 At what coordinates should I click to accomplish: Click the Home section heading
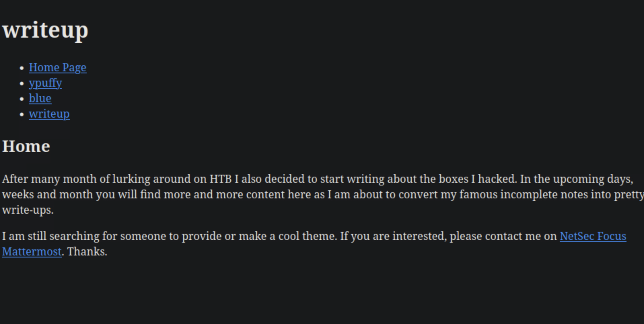(26, 147)
